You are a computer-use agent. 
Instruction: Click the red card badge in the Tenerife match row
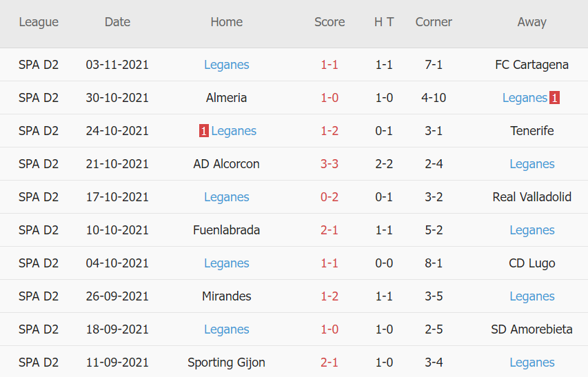tap(204, 131)
